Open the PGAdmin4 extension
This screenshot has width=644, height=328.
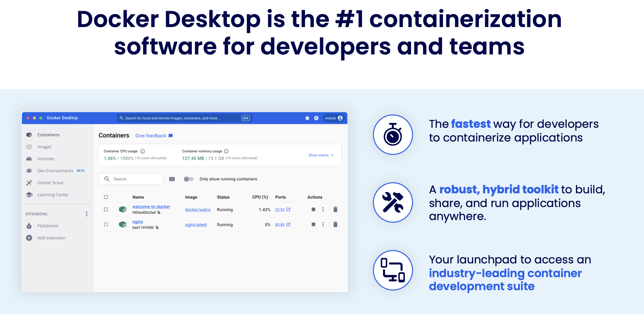(48, 226)
